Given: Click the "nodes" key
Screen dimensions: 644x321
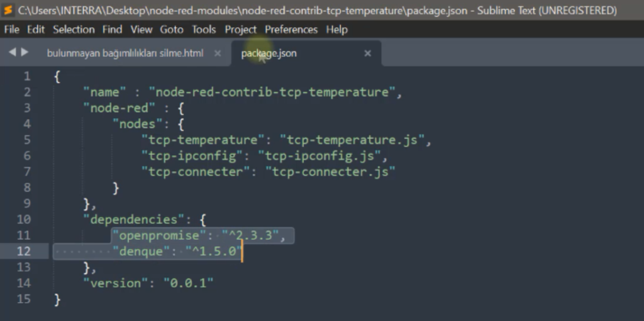Looking at the screenshot, I should (x=138, y=124).
